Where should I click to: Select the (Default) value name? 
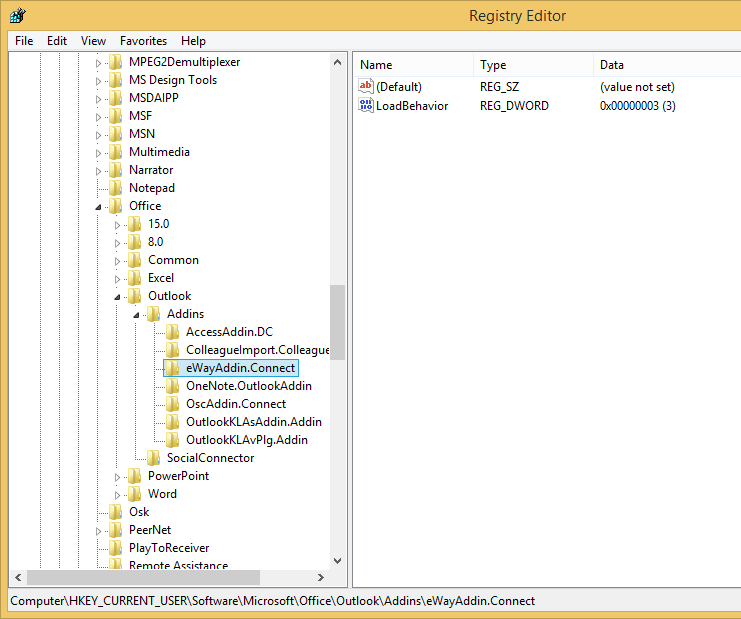pyautogui.click(x=399, y=87)
